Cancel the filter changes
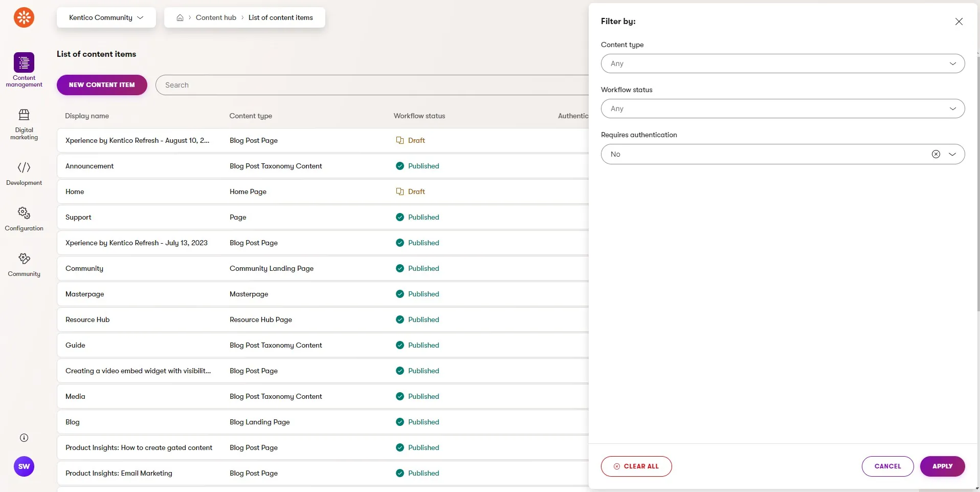980x492 pixels. point(887,466)
